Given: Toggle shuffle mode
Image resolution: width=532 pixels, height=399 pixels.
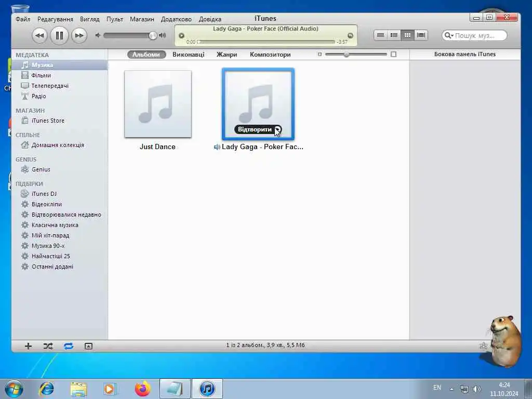Looking at the screenshot, I should coord(48,346).
